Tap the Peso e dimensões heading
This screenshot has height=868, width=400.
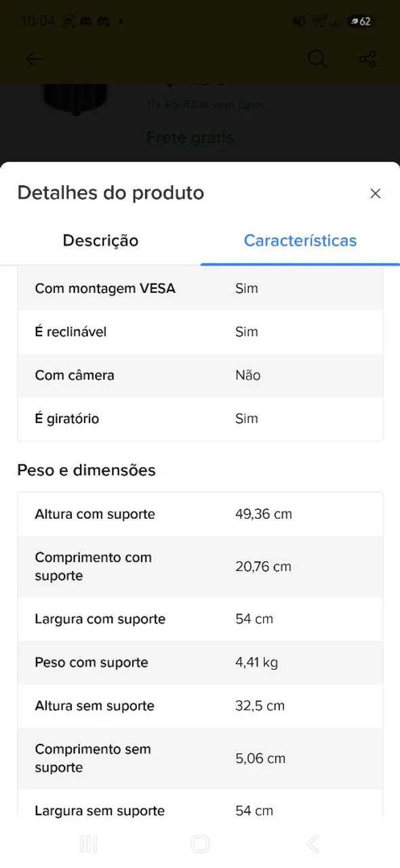click(x=86, y=470)
